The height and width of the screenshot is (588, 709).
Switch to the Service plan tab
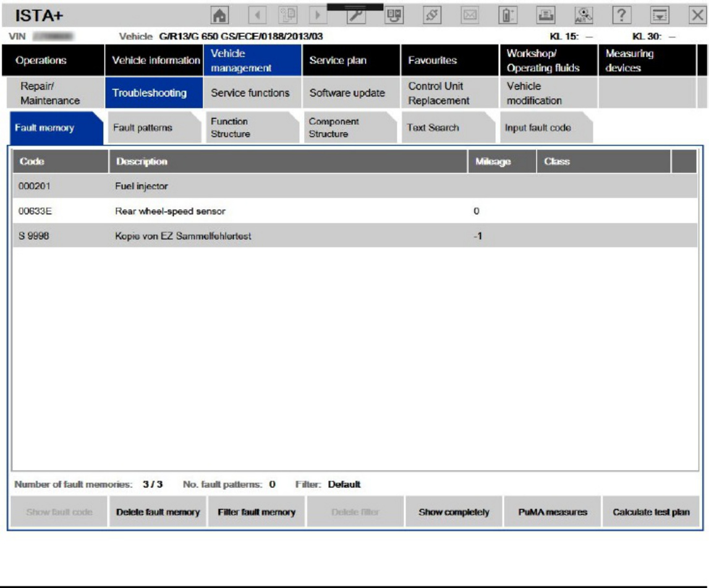point(351,60)
